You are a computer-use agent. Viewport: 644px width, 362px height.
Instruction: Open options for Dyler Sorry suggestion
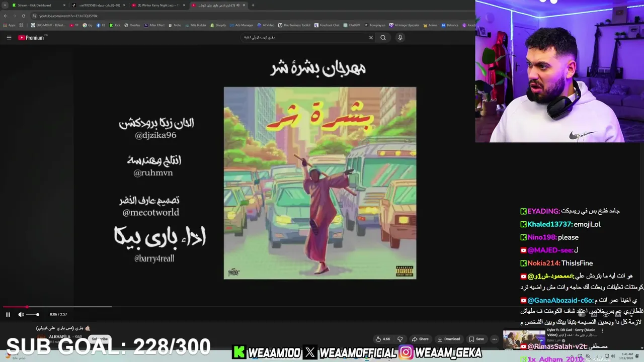[602, 331]
